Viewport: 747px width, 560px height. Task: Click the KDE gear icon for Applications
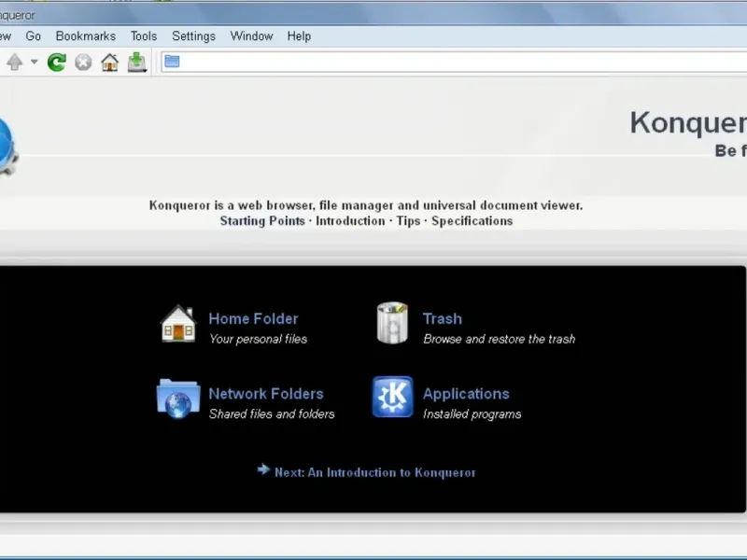392,397
